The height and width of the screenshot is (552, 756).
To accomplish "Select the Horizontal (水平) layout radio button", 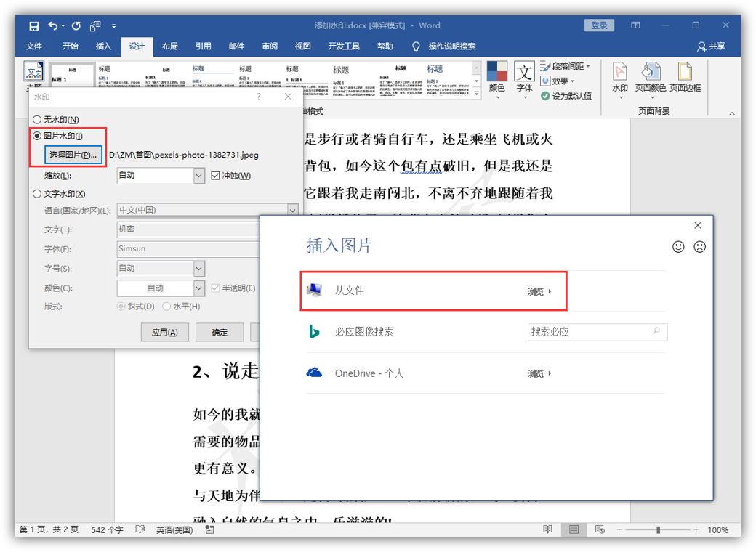I will click(x=166, y=307).
